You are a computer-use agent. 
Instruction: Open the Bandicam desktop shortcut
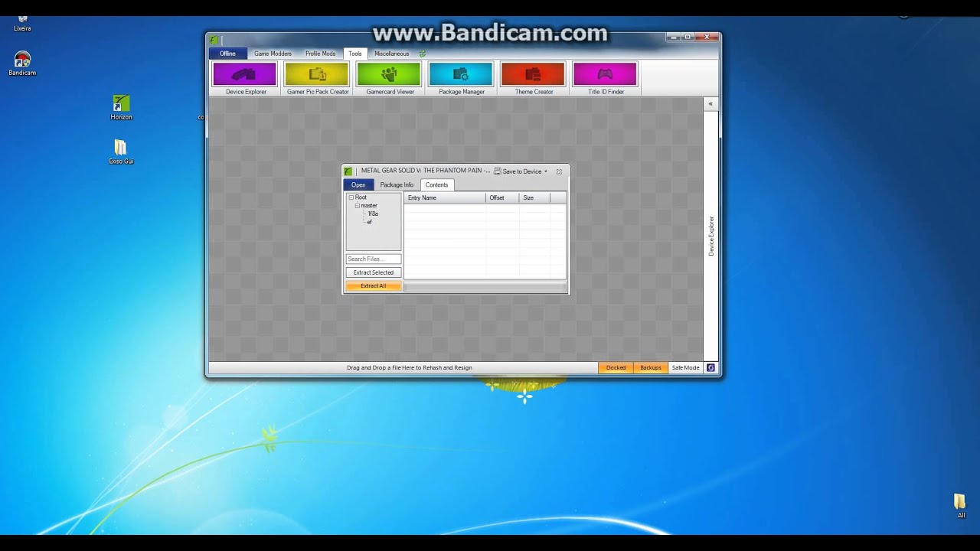(x=22, y=64)
